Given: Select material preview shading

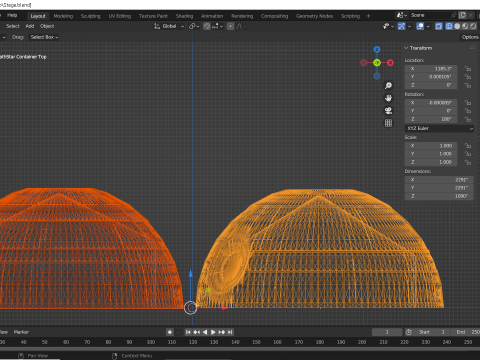Looking at the screenshot, I should (x=465, y=26).
